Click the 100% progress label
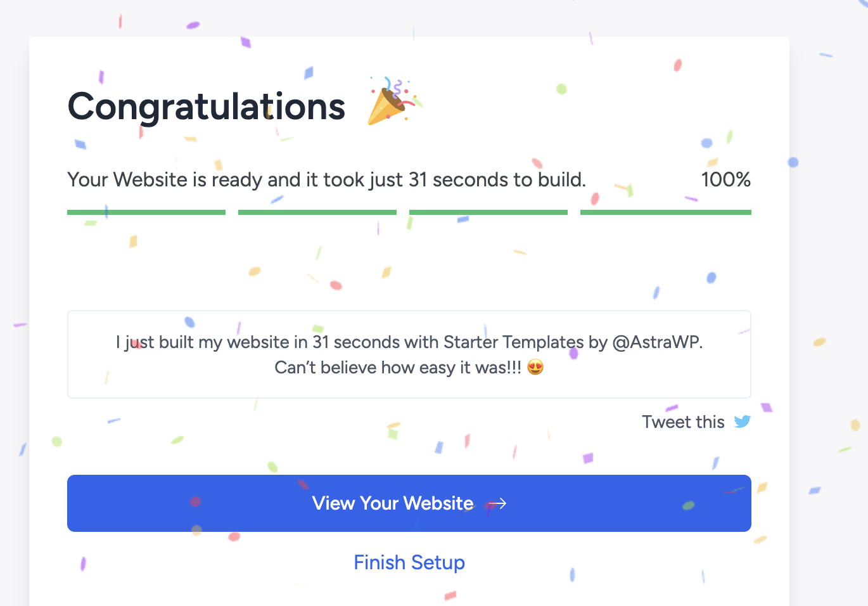The height and width of the screenshot is (606, 868). coord(725,180)
